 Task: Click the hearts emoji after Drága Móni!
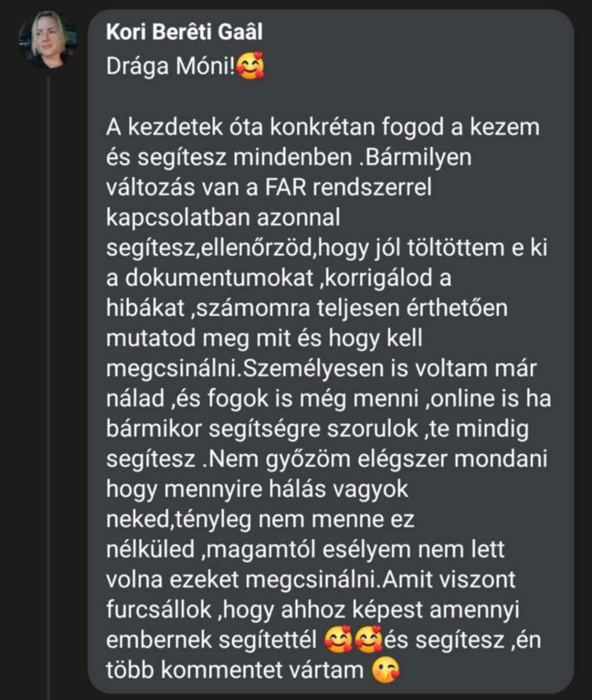tap(251, 67)
